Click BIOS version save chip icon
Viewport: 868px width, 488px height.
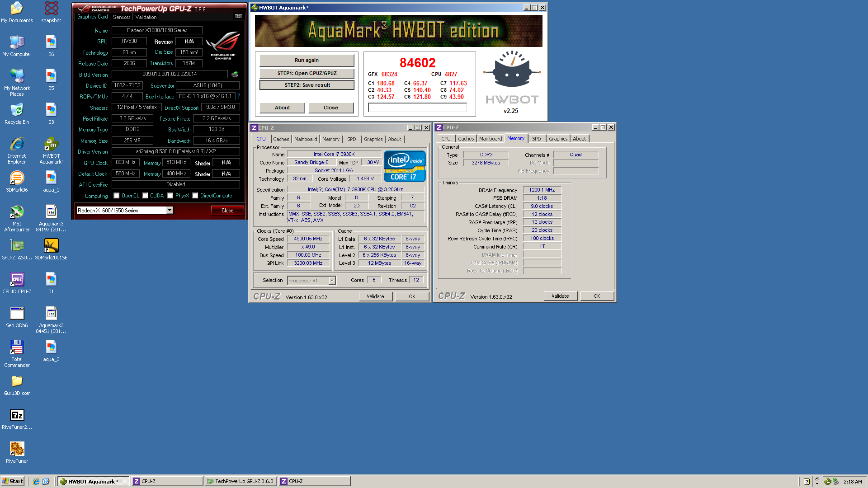(x=235, y=74)
